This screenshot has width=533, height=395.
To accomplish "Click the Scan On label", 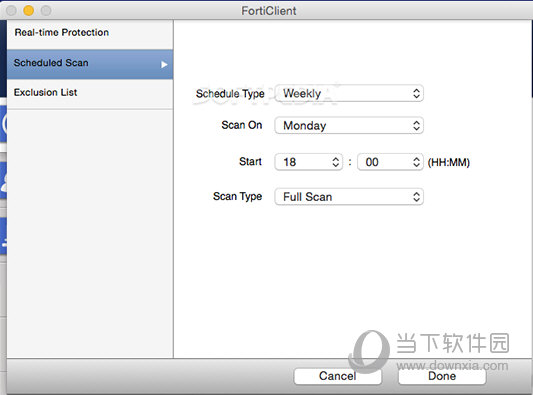I will pos(242,125).
